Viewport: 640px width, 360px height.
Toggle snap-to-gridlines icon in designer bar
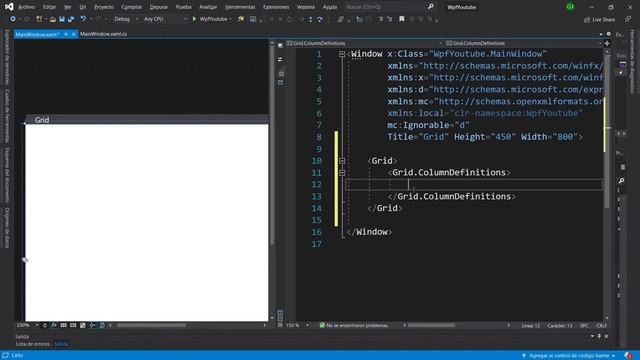73,325
